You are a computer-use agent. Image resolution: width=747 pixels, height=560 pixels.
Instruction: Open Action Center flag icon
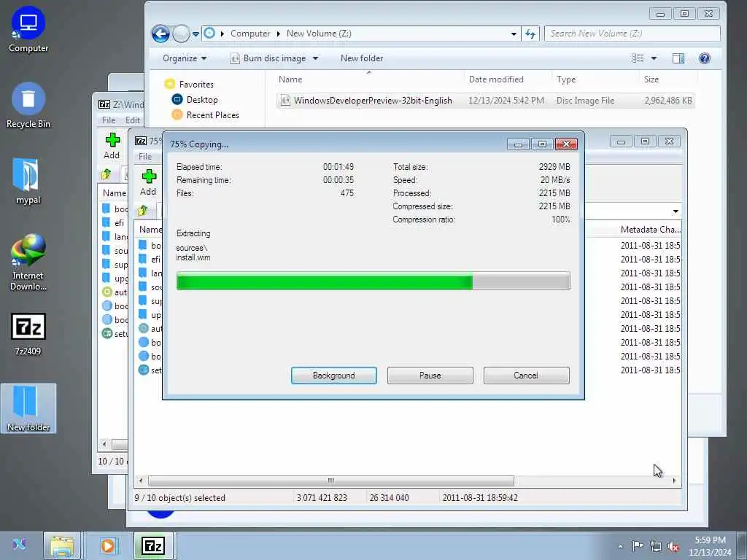637,546
